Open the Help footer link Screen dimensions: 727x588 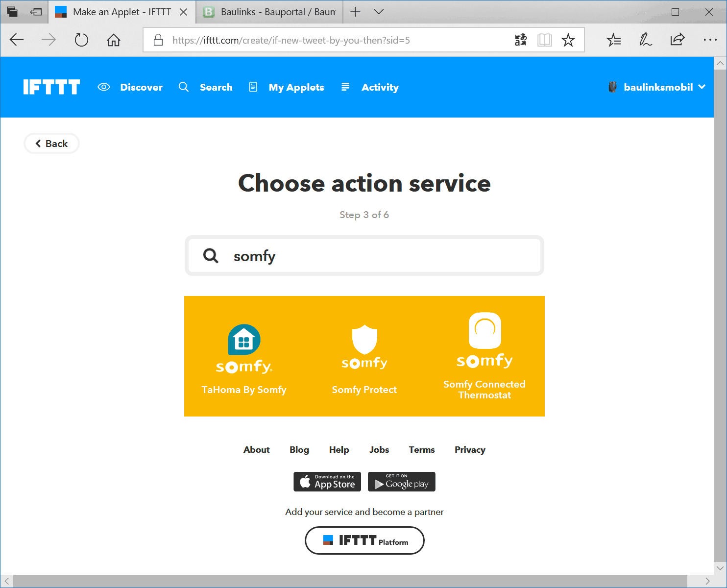(x=339, y=450)
